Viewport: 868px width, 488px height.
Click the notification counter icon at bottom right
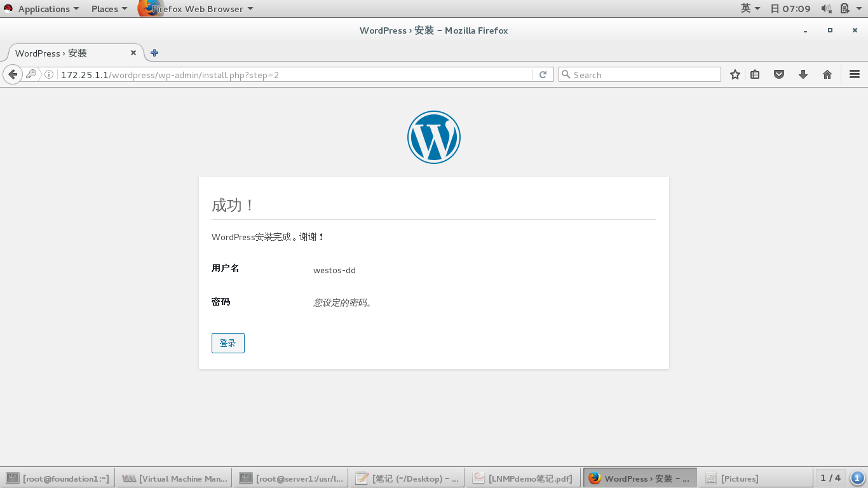pyautogui.click(x=857, y=478)
